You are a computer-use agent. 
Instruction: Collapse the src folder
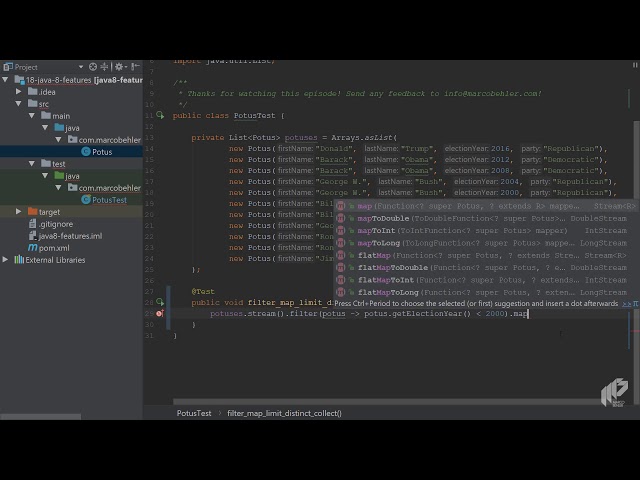tap(18, 104)
